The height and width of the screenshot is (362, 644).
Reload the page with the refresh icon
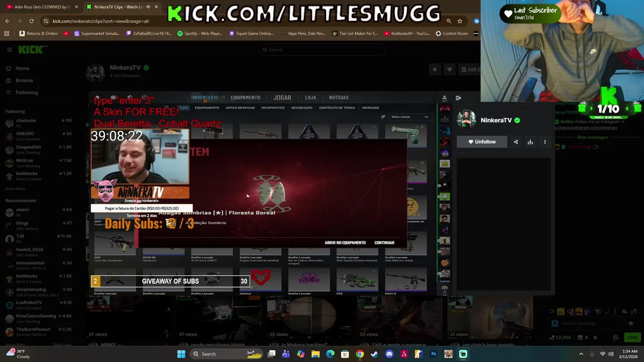pyautogui.click(x=31, y=21)
